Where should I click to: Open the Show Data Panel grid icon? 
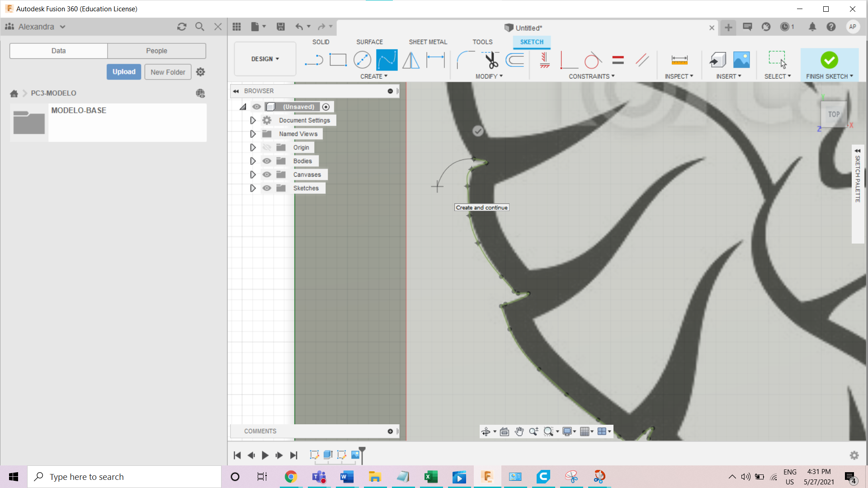coord(236,27)
